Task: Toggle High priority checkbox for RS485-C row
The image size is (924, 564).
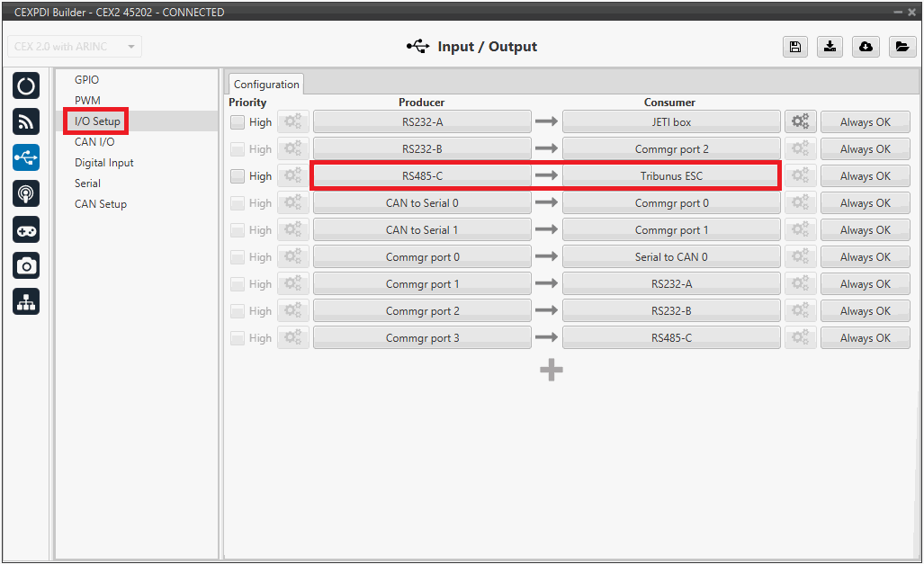Action: pos(238,176)
